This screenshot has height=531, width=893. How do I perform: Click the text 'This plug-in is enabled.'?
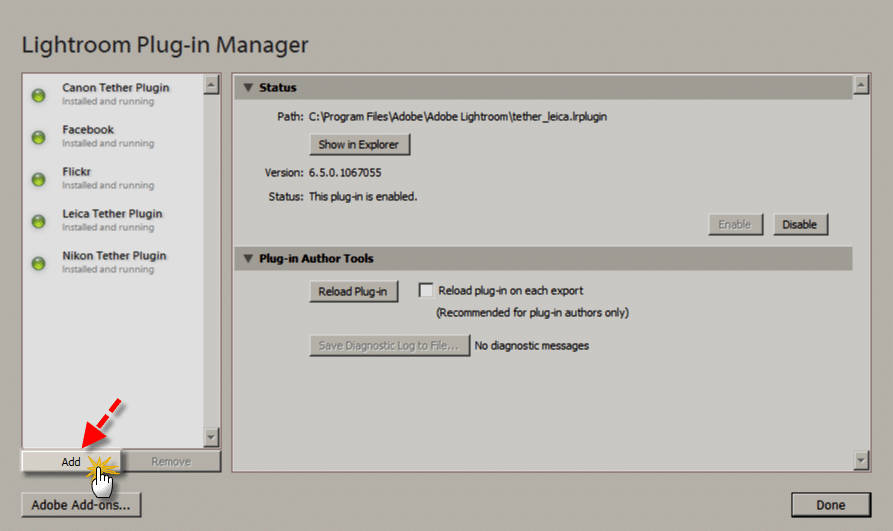click(x=363, y=197)
